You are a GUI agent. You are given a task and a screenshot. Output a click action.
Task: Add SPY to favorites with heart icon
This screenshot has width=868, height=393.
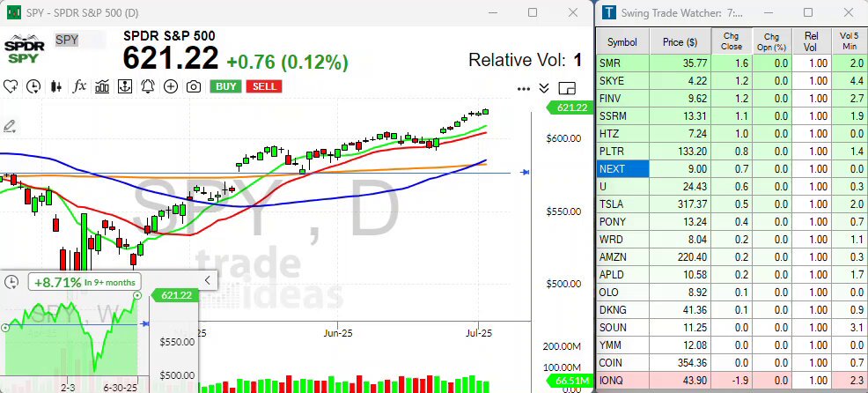11,86
